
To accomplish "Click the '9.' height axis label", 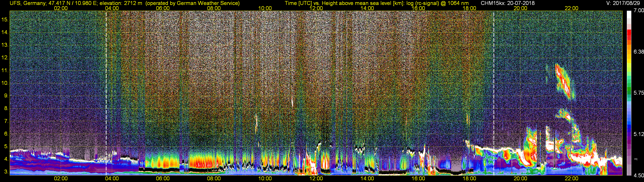I will coord(6,96).
